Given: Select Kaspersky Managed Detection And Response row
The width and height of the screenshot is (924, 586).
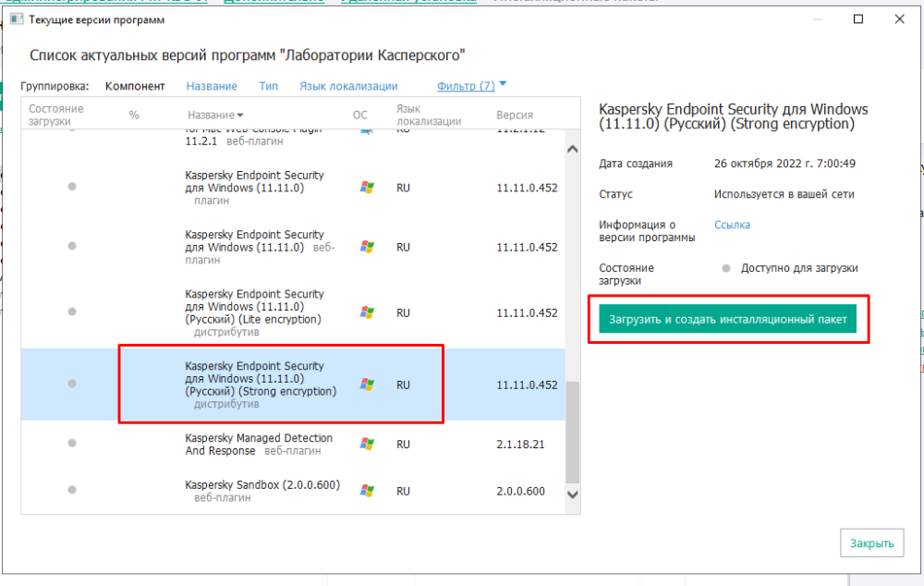Looking at the screenshot, I should pos(293,444).
